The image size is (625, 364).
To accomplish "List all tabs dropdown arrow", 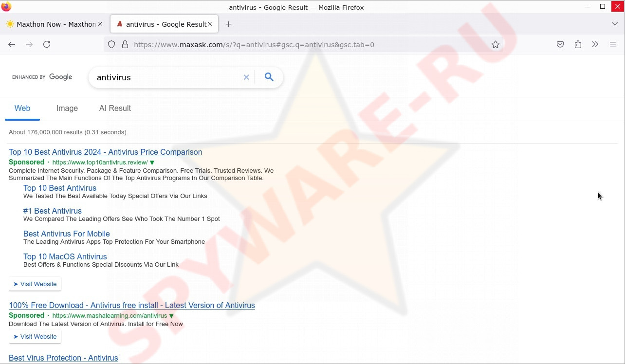I will (614, 24).
